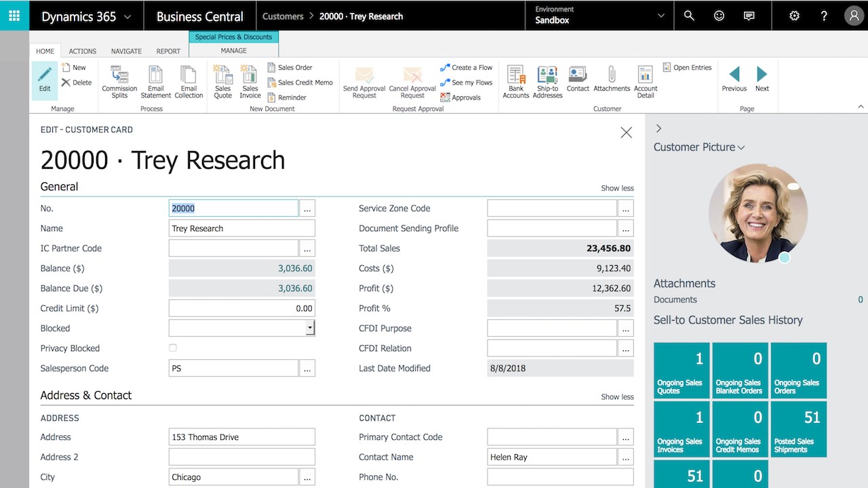
Task: Open the Balance ($) amount link
Action: pos(295,268)
